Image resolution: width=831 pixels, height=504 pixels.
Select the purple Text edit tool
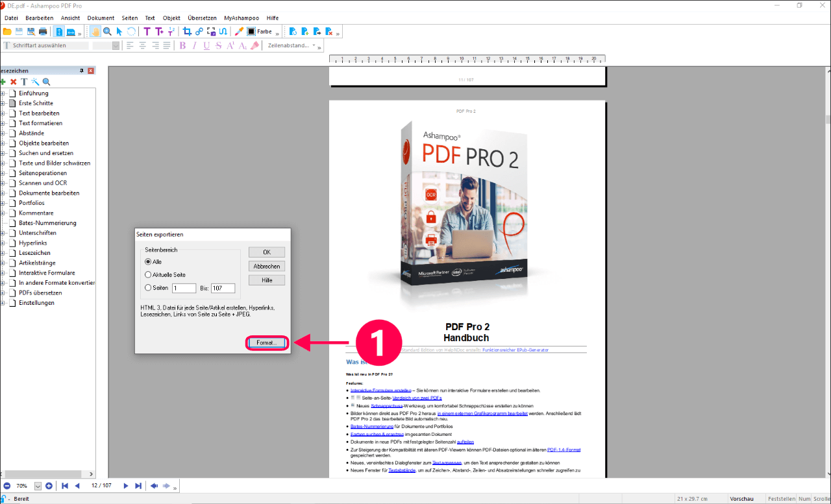tap(147, 31)
